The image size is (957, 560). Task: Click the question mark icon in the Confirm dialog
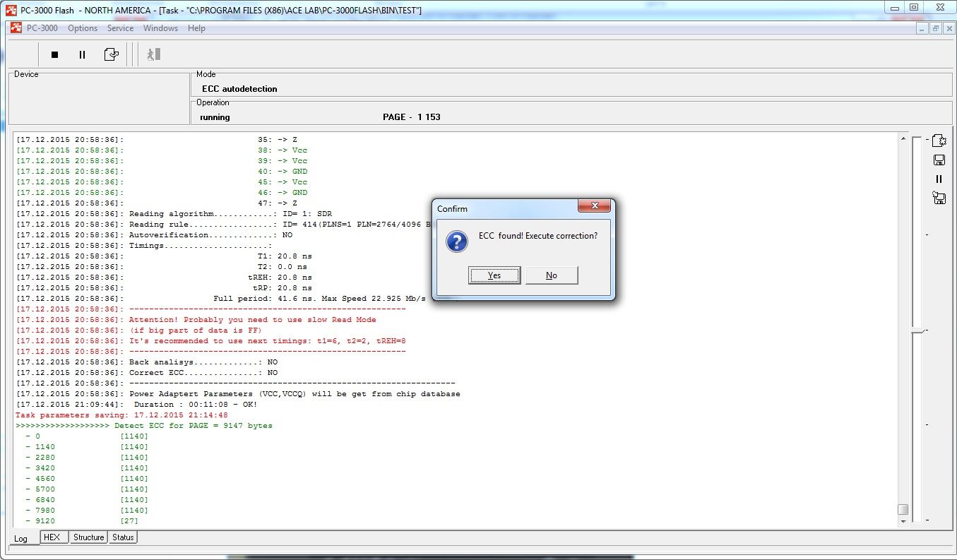pos(457,242)
